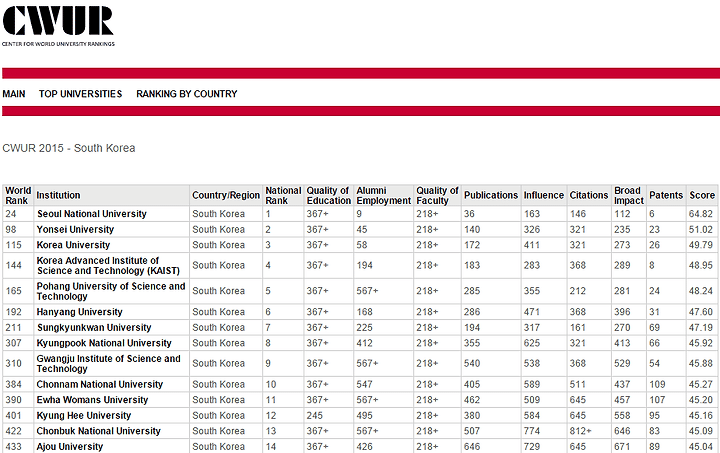720x453 pixels.
Task: Click the Quality of Faculty header
Action: (x=437, y=196)
